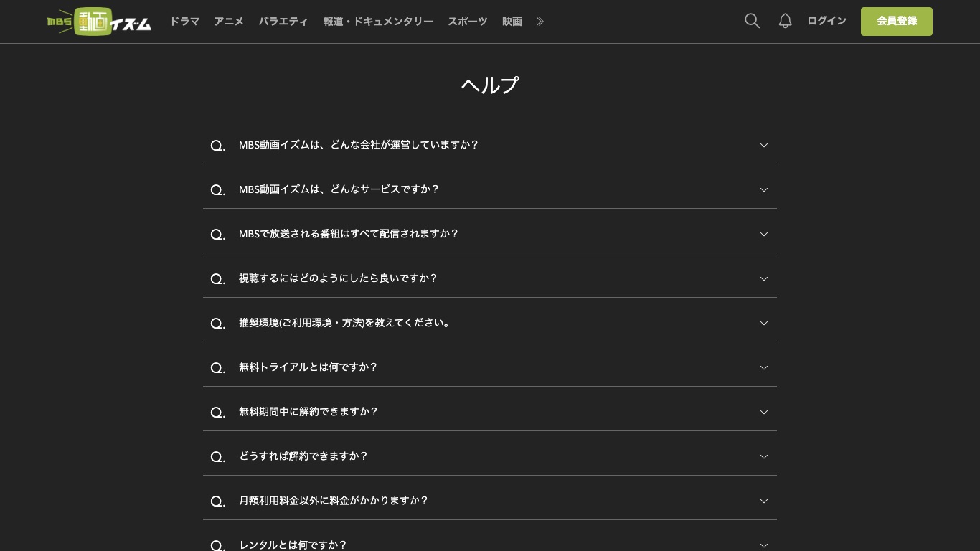The height and width of the screenshot is (551, 980).
Task: Open the 映画 category
Action: 512,22
